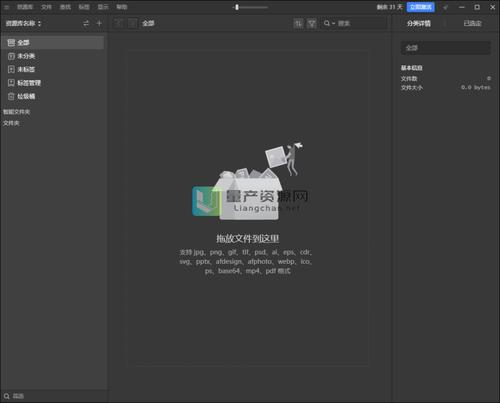500x403 pixels.
Task: Click the forward navigation arrow
Action: tap(132, 23)
